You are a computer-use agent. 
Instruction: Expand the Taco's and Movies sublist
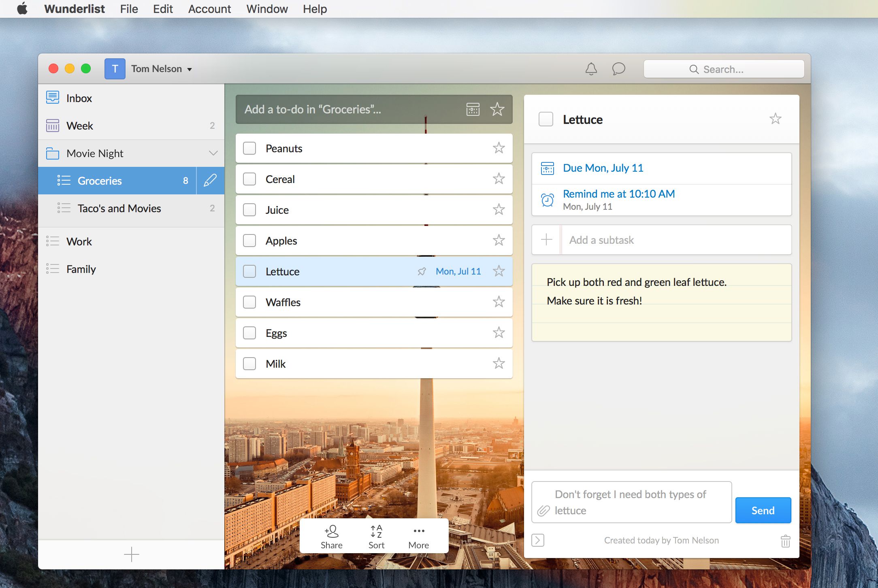[x=119, y=207]
